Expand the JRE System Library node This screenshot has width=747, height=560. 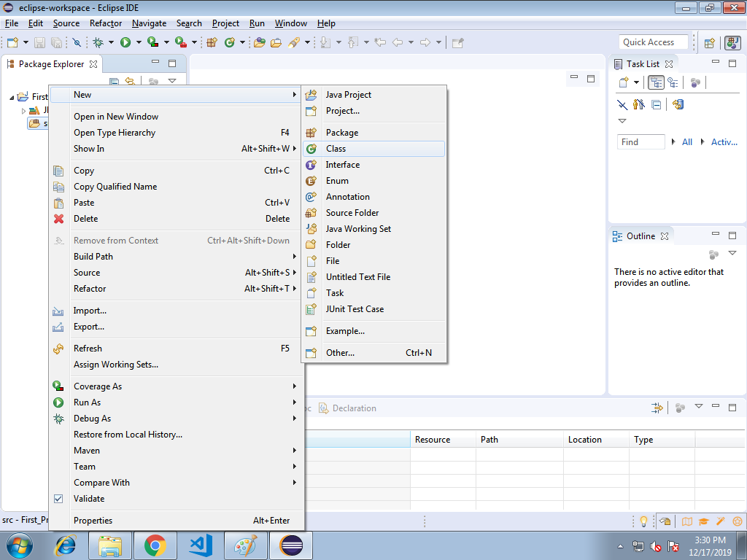pyautogui.click(x=23, y=111)
